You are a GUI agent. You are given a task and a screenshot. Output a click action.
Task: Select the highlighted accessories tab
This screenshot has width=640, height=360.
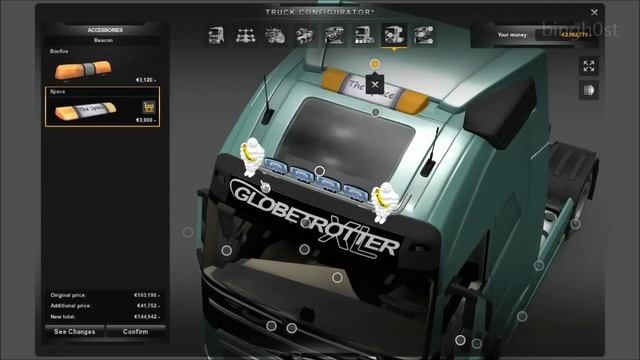click(x=394, y=36)
